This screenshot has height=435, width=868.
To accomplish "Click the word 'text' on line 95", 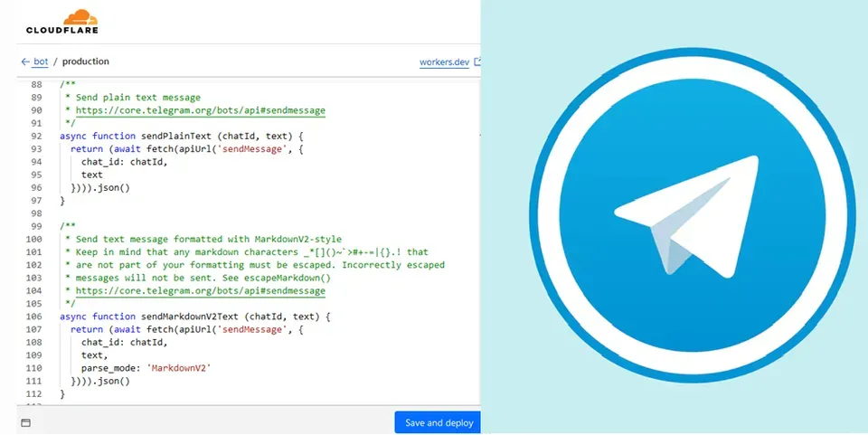I will (x=92, y=175).
